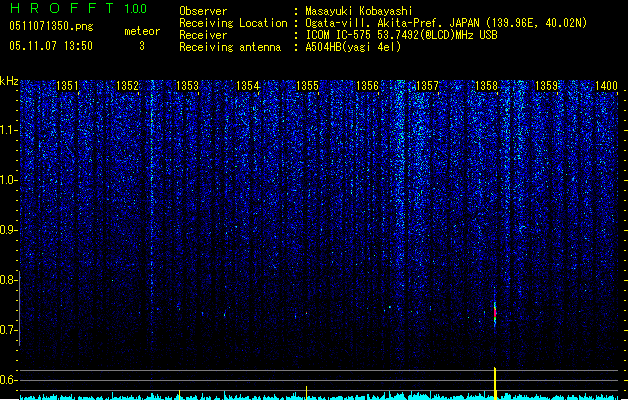Click the date stamp 05.11.07 13:50
Screen dimensions: 629x400
click(x=51, y=46)
